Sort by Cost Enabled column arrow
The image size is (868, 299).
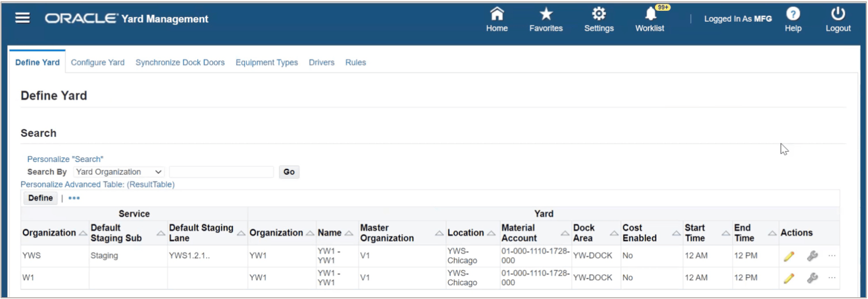point(676,233)
